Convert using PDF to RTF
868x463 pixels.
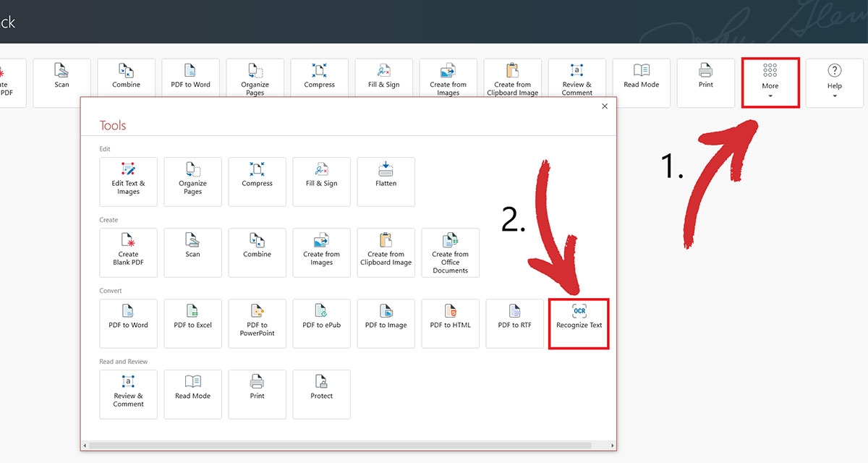pyautogui.click(x=514, y=323)
